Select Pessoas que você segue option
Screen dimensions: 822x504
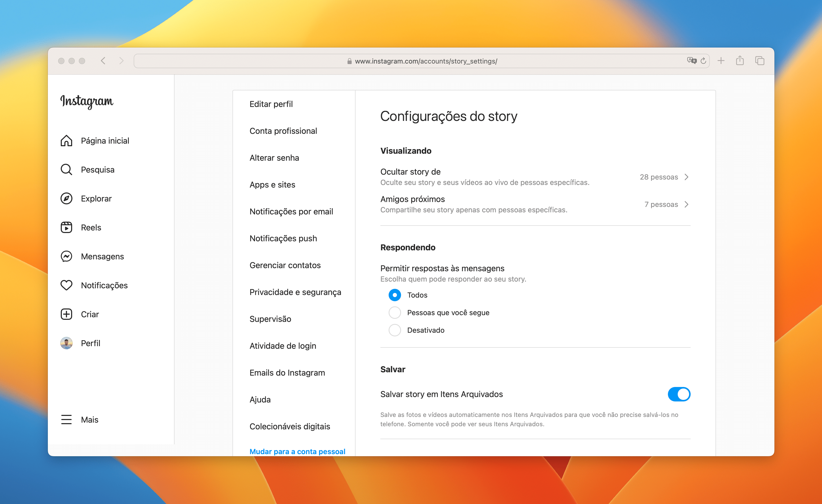pos(394,312)
